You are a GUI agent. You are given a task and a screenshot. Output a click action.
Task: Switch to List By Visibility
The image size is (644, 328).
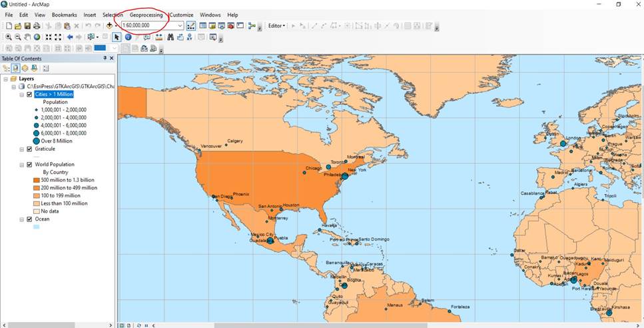click(25, 68)
